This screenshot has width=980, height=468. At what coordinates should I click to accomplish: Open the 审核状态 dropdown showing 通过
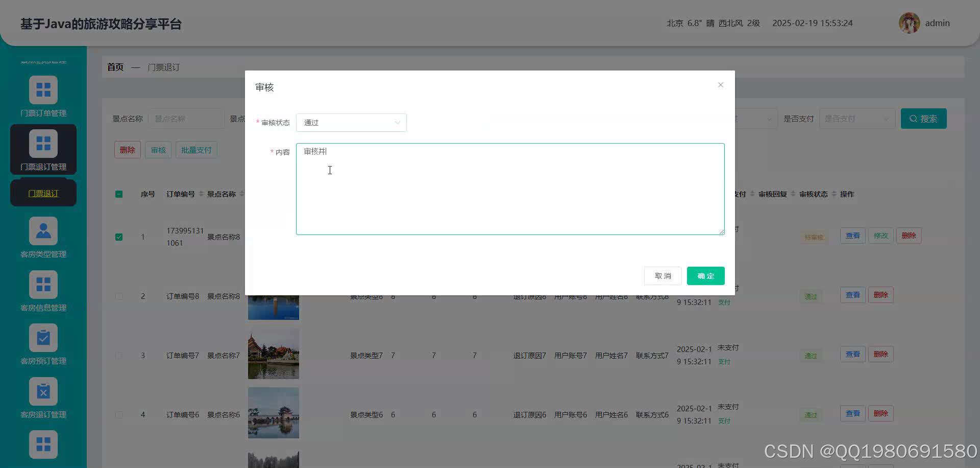pyautogui.click(x=351, y=123)
